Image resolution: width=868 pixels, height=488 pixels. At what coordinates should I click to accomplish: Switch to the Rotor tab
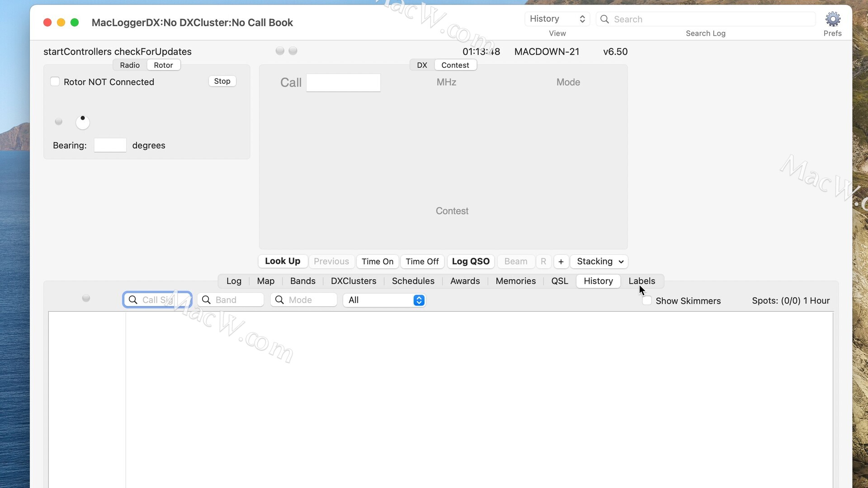(x=163, y=65)
